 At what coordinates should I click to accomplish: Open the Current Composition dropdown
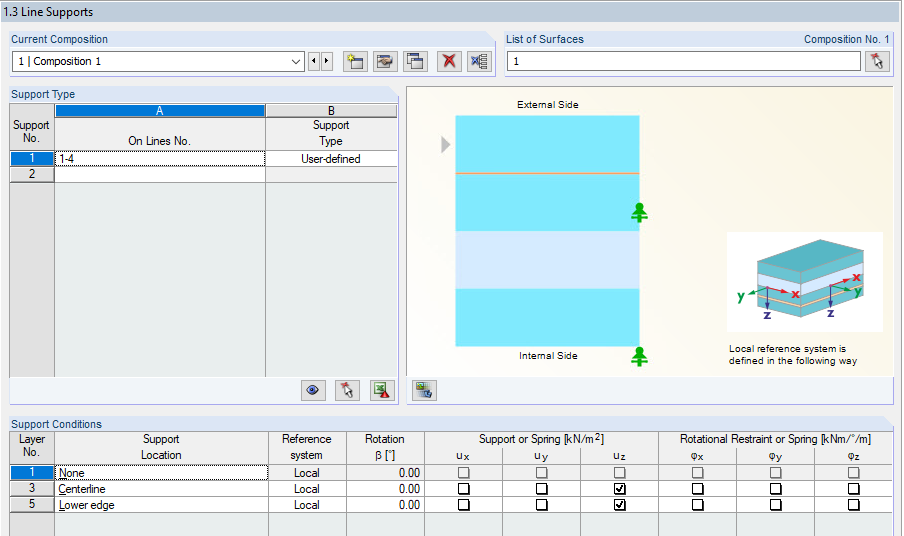tap(296, 61)
